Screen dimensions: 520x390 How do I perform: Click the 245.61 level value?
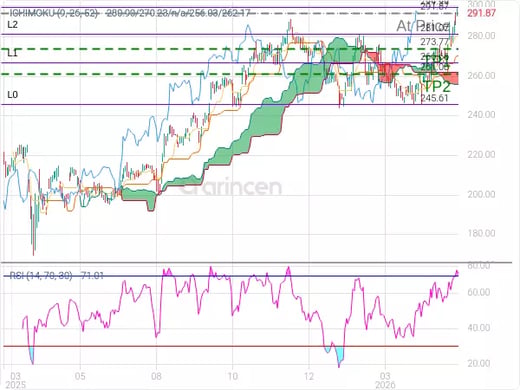point(434,98)
